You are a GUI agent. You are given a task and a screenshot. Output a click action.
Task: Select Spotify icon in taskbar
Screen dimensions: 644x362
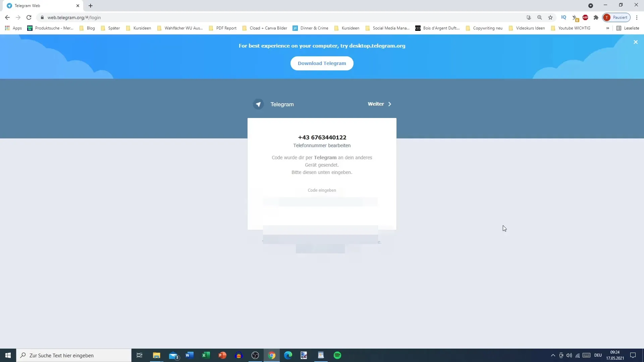click(x=337, y=355)
